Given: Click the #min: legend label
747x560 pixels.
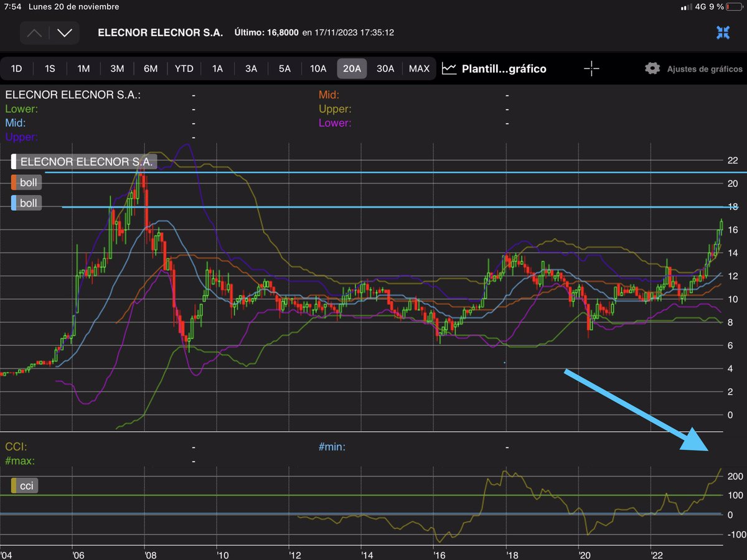Looking at the screenshot, I should [332, 447].
